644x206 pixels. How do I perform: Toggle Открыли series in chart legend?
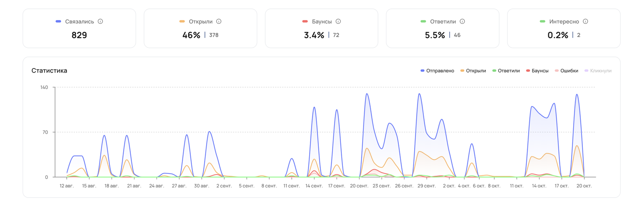473,71
